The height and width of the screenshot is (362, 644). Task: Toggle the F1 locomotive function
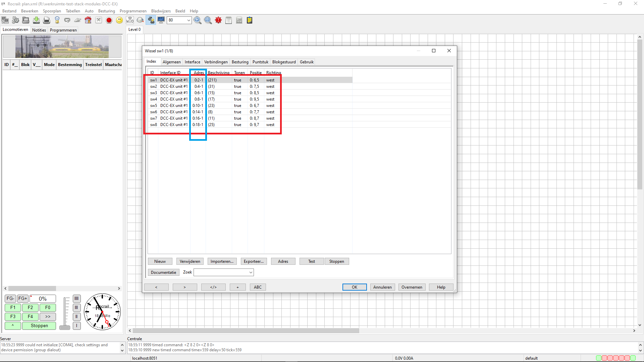(x=13, y=307)
